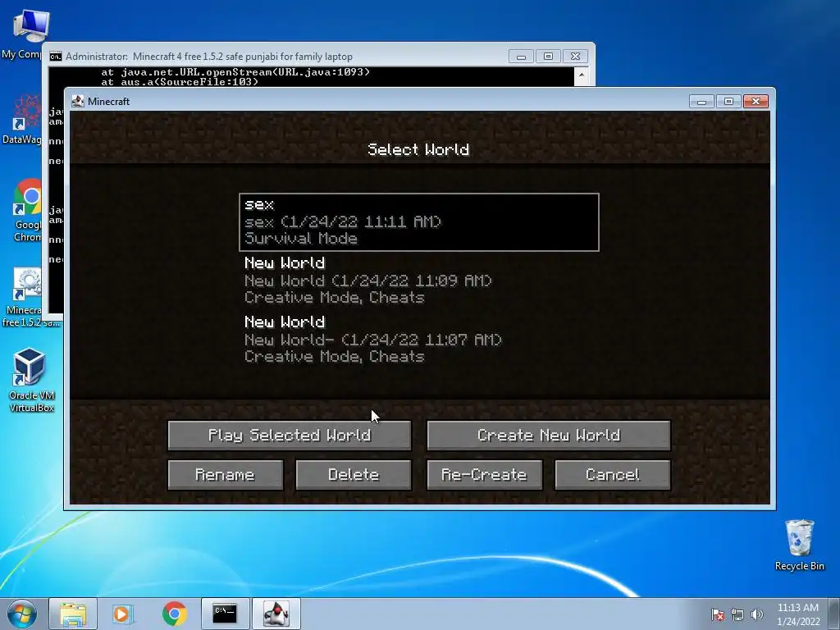Viewport: 840px width, 630px height.
Task: Select the 'sex' Survival Mode world entry
Action: pos(419,221)
